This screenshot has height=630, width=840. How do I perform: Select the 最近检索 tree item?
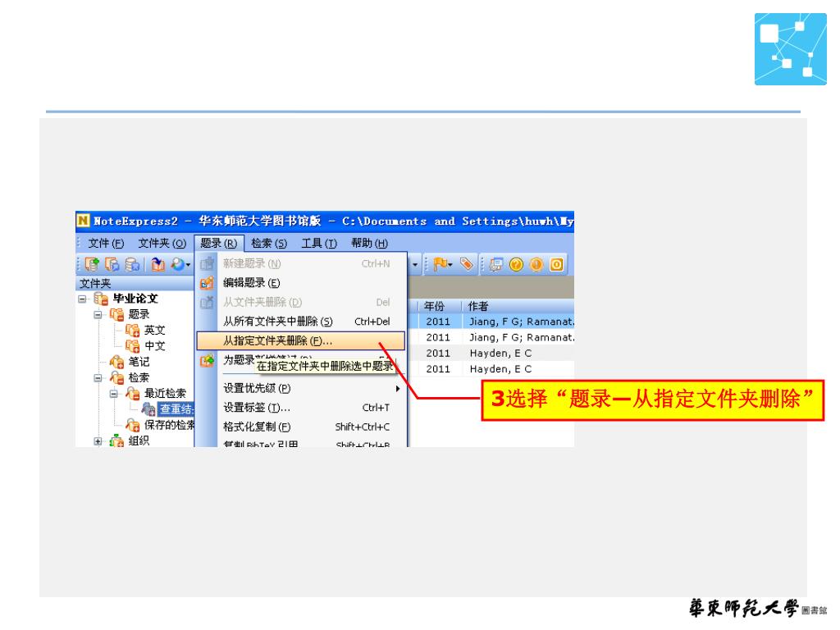coord(165,394)
